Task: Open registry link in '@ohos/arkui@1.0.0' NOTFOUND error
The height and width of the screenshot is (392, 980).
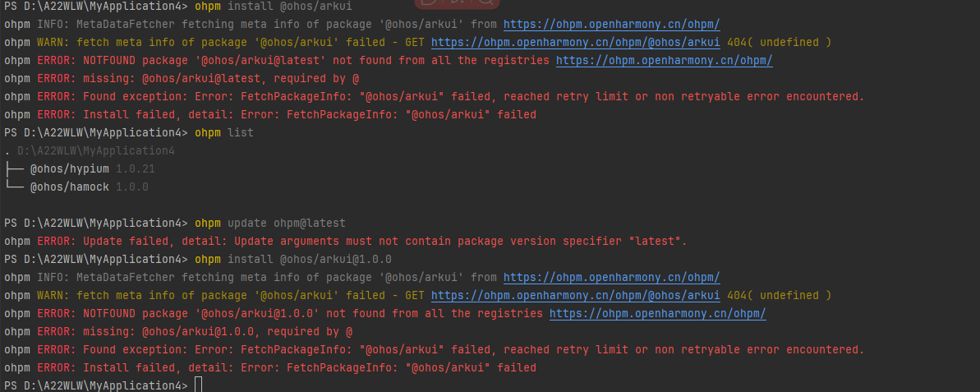Action: tap(657, 313)
